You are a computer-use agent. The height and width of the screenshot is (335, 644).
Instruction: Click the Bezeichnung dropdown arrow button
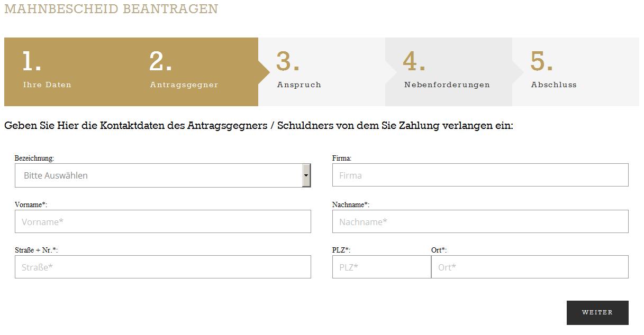306,175
